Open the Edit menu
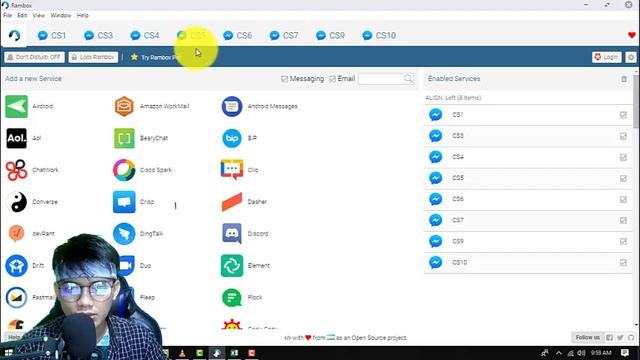 click(x=22, y=15)
